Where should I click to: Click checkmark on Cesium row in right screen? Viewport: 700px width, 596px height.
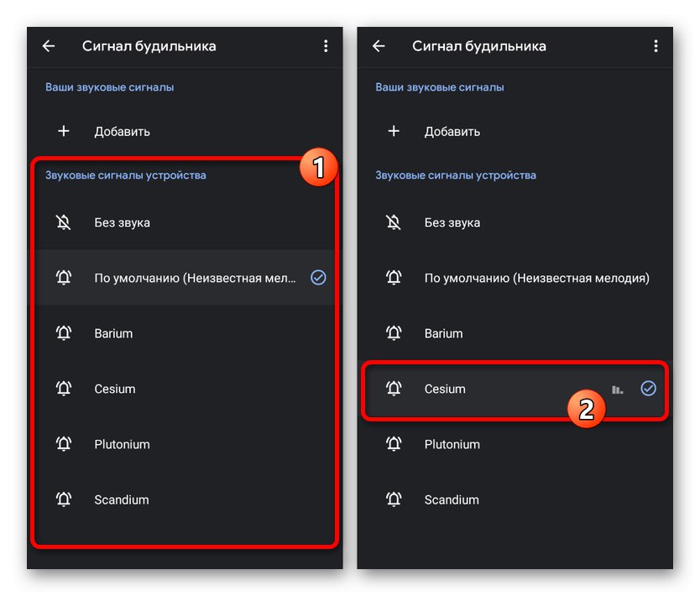click(x=648, y=388)
